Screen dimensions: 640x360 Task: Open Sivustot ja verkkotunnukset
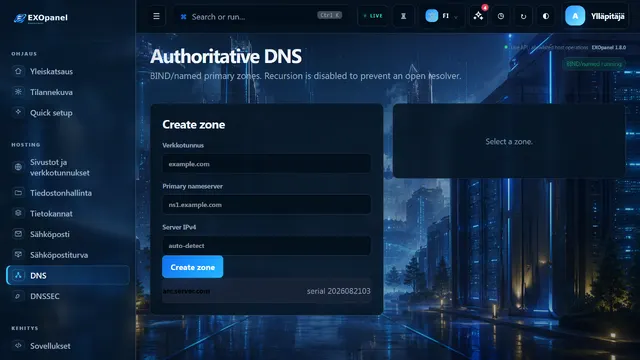point(68,167)
